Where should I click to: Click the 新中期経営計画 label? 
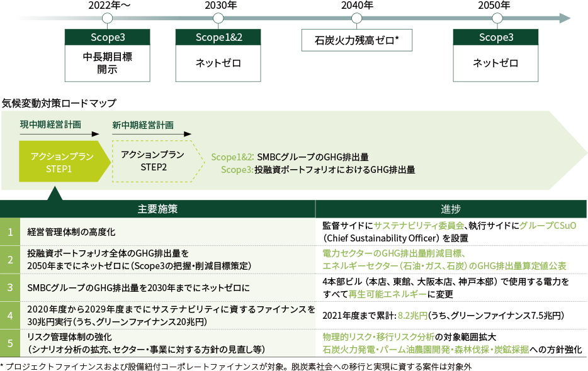pos(143,125)
